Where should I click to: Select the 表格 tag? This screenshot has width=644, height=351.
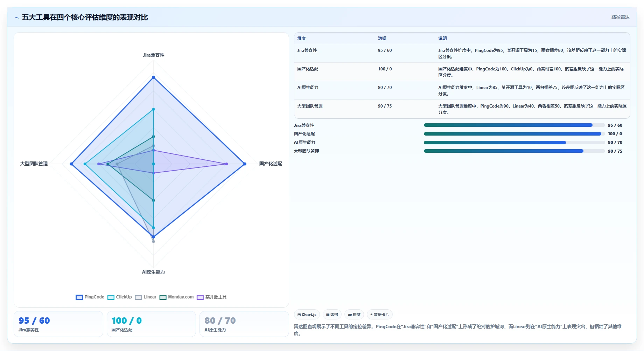(x=332, y=315)
